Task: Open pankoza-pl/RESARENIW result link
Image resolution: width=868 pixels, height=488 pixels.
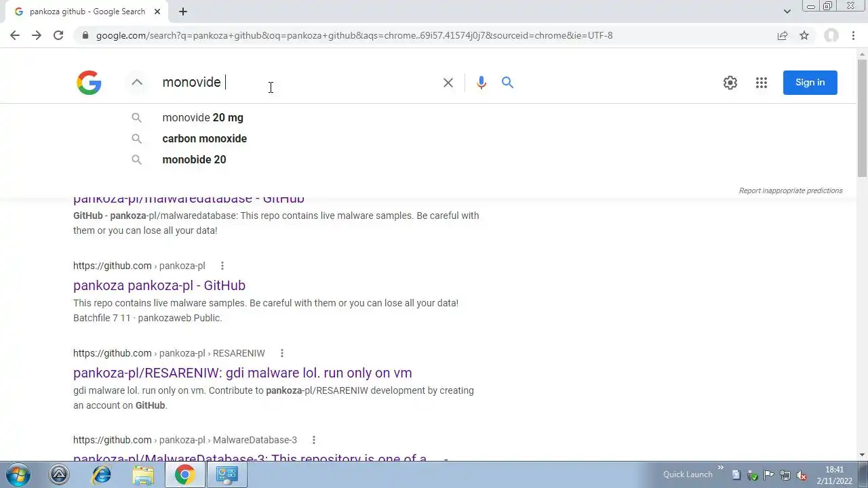Action: [x=243, y=373]
